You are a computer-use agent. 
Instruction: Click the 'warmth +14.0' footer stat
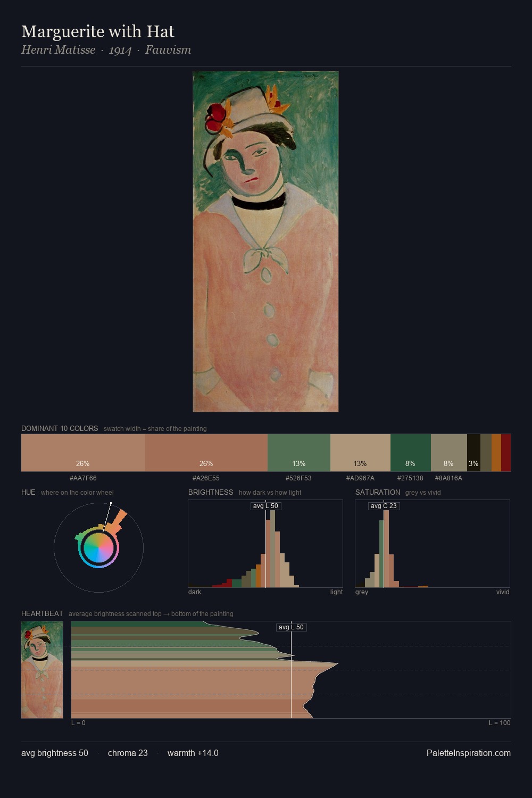pyautogui.click(x=193, y=753)
